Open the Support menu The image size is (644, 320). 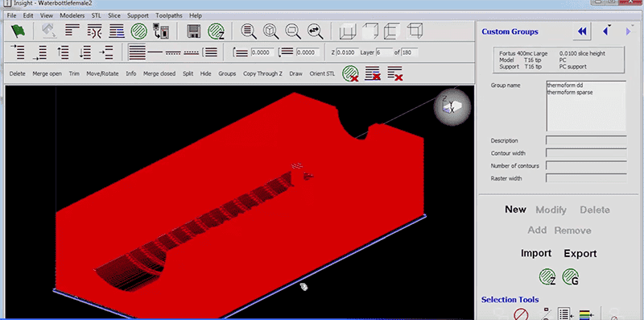138,15
